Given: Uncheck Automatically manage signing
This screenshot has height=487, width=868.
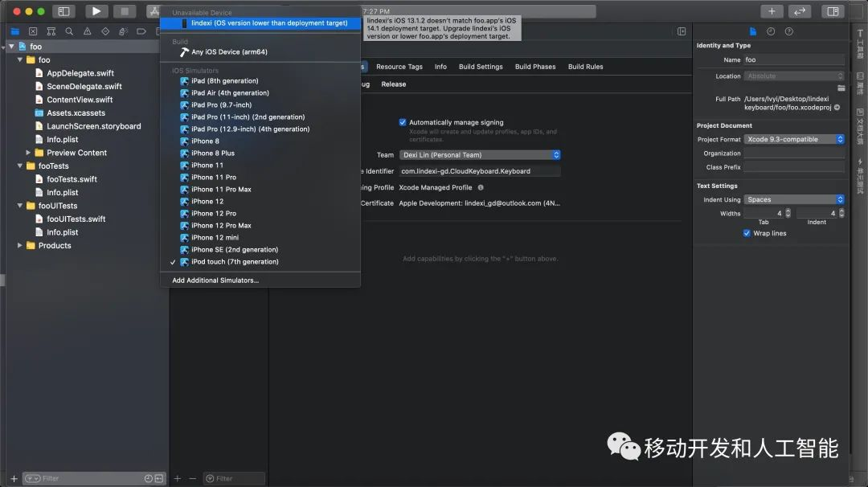Looking at the screenshot, I should tap(403, 122).
